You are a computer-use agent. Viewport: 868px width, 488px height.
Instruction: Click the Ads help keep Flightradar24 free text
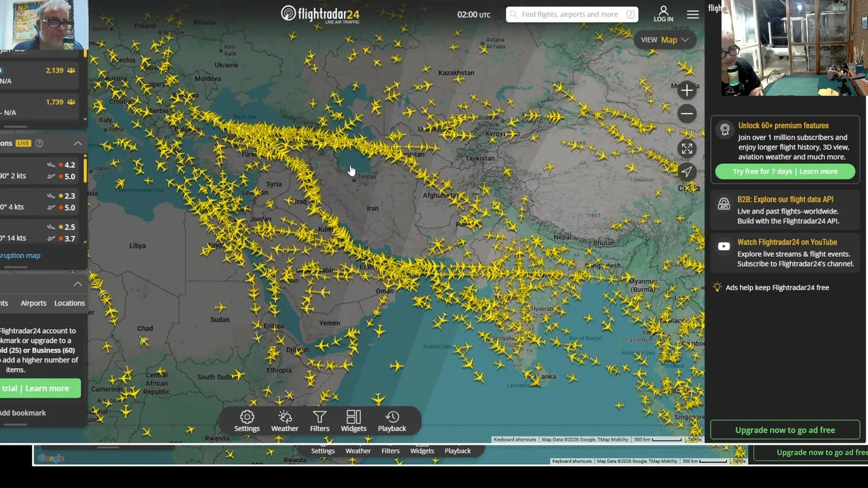tap(777, 287)
